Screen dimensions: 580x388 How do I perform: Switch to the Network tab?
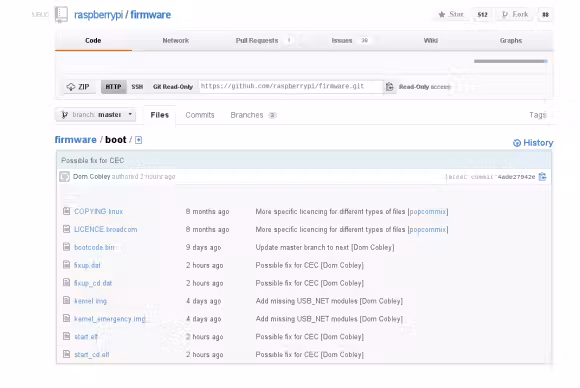tap(176, 41)
